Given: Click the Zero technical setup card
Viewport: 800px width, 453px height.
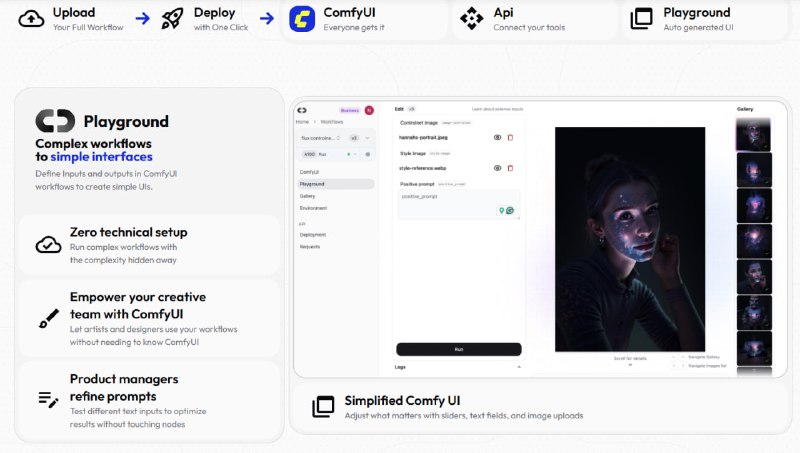Looking at the screenshot, I should tap(149, 245).
